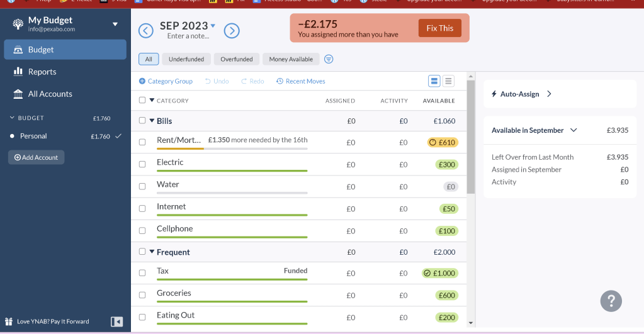Tick the Rent/Mortgage row checkbox
The height and width of the screenshot is (334, 644).
coord(142,142)
